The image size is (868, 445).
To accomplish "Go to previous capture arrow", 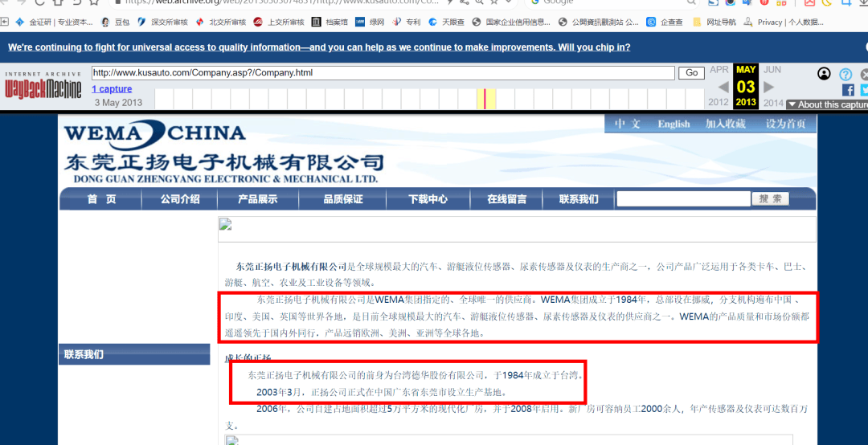I will (x=723, y=87).
